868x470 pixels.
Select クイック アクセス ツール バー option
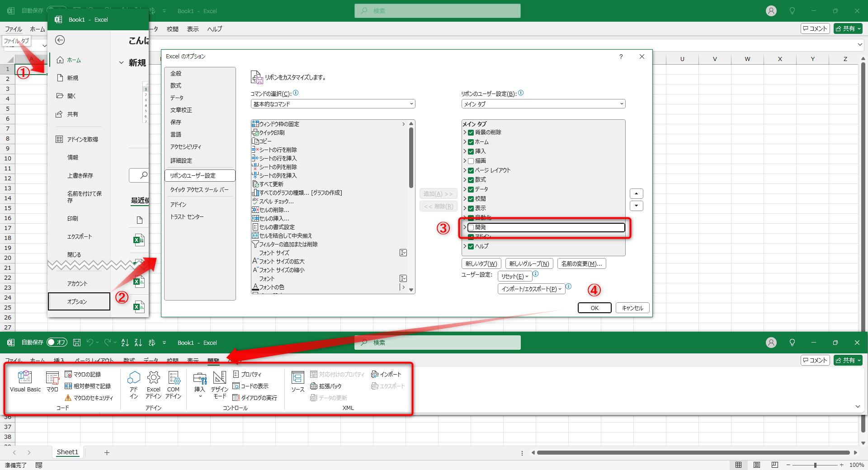click(200, 190)
